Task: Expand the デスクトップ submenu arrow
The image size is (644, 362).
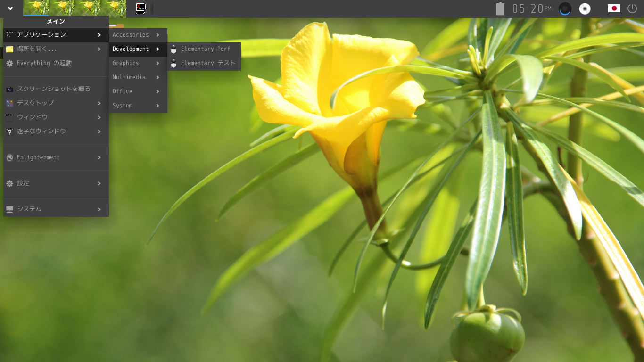Action: [x=99, y=103]
